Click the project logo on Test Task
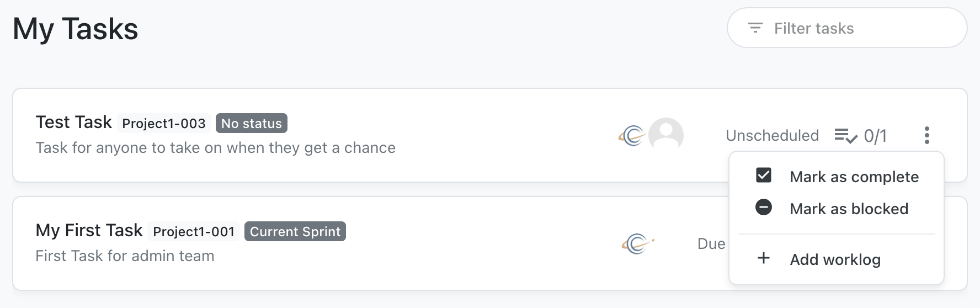980x308 pixels. pos(632,135)
